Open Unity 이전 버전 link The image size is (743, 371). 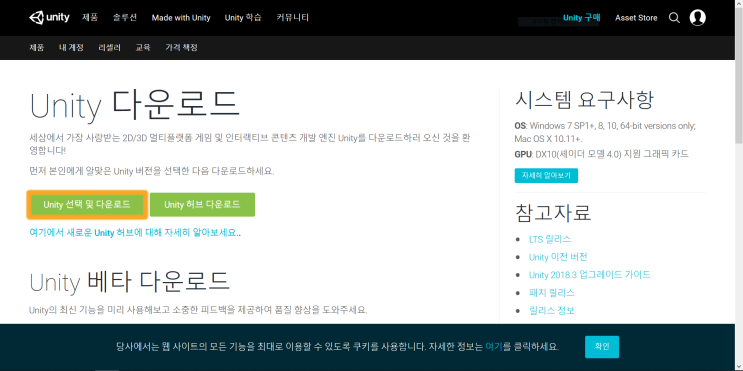[558, 257]
